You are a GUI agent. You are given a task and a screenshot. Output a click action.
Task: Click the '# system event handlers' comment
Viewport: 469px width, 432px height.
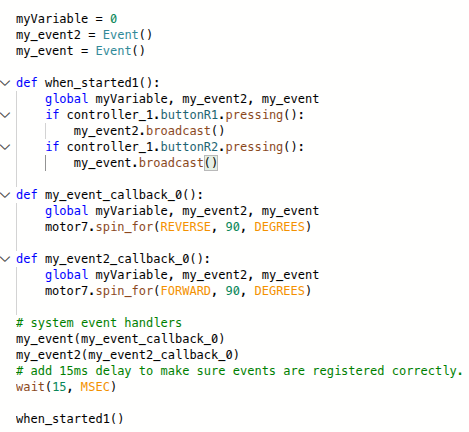[99, 323]
